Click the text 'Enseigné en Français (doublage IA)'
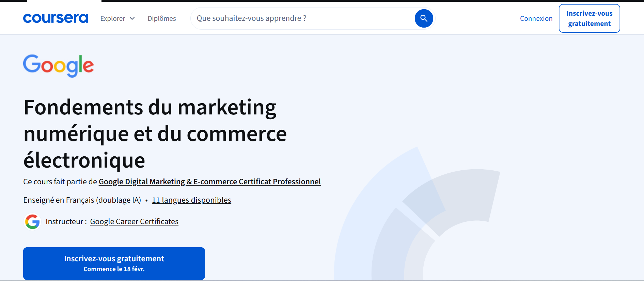644x281 pixels. click(82, 200)
